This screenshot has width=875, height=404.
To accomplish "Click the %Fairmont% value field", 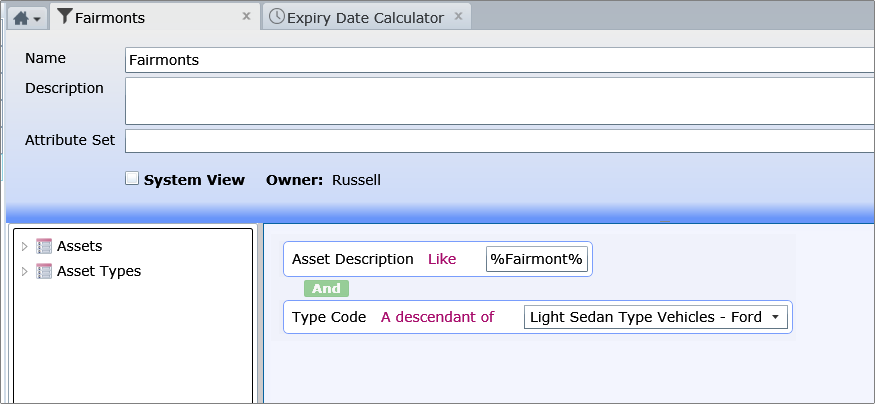I will [537, 259].
